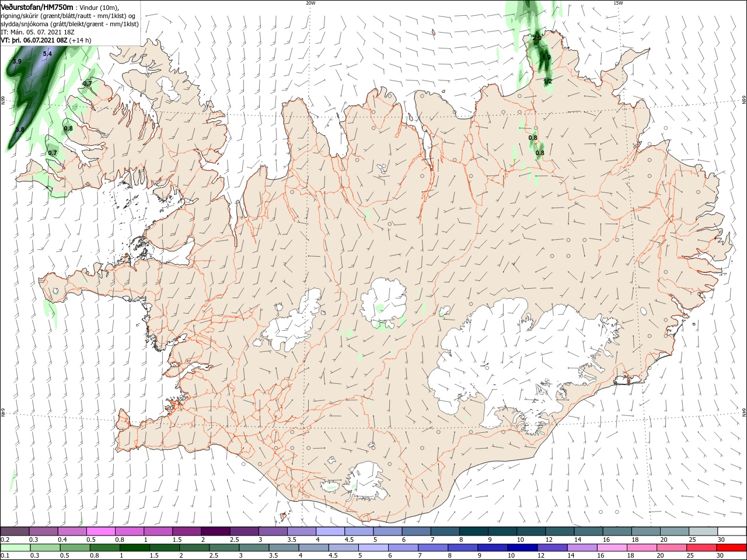Click the 0.1 label on rain scale
This screenshot has height=560, width=747.
(x=5, y=556)
